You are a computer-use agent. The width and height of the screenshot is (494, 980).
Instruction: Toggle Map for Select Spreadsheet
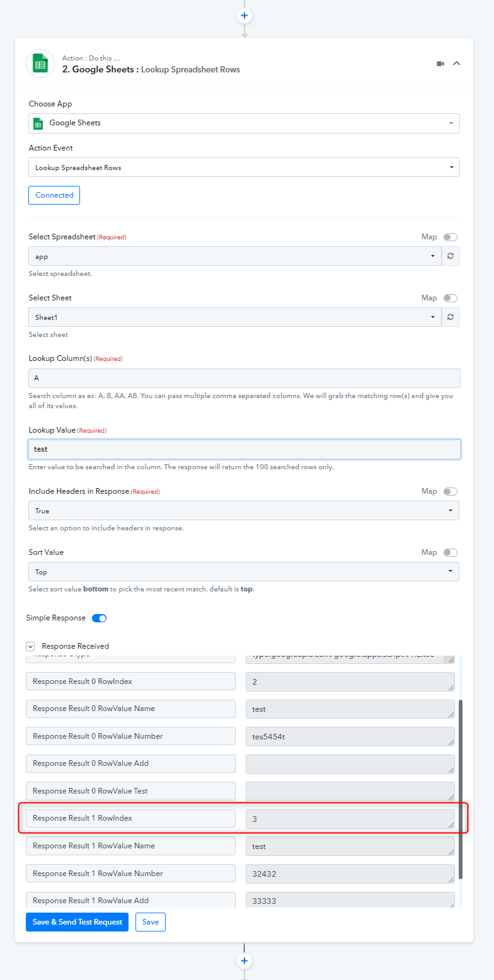tap(451, 237)
